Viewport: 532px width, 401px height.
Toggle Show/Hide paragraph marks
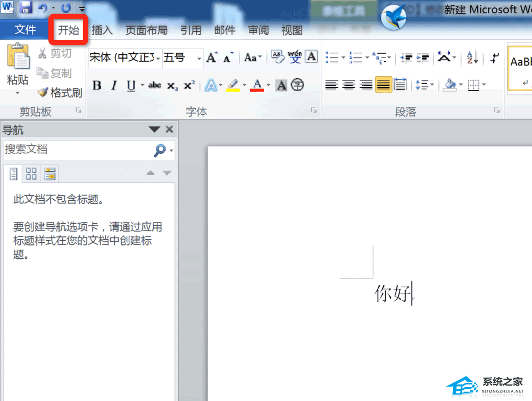click(494, 59)
